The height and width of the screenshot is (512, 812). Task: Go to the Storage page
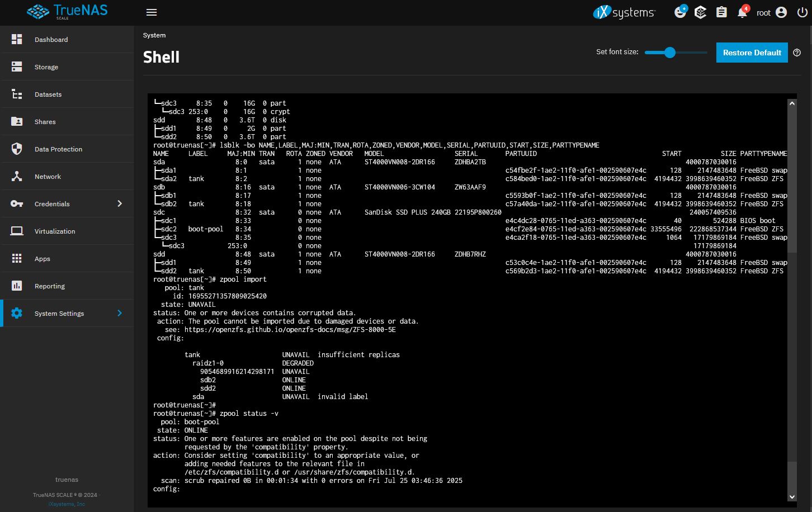tap(46, 67)
